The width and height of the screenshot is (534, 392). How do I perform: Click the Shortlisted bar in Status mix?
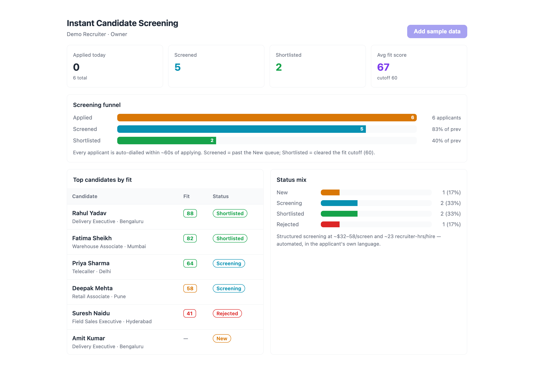click(x=339, y=214)
